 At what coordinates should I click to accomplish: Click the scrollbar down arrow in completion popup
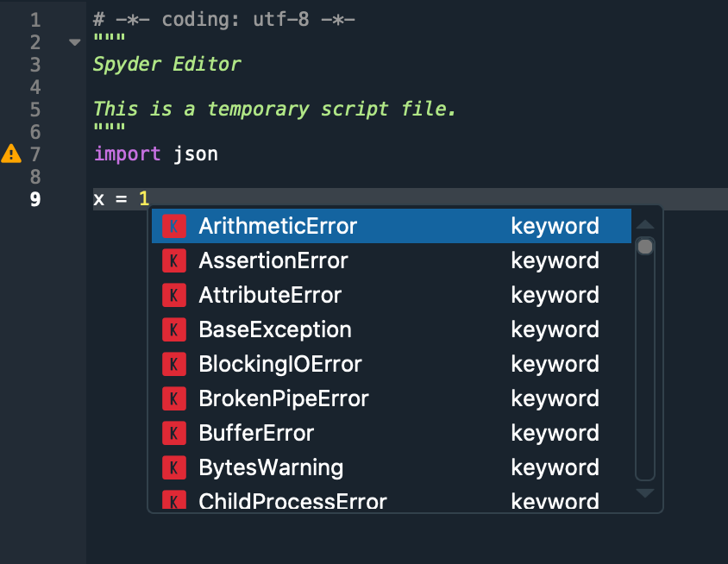pos(644,492)
